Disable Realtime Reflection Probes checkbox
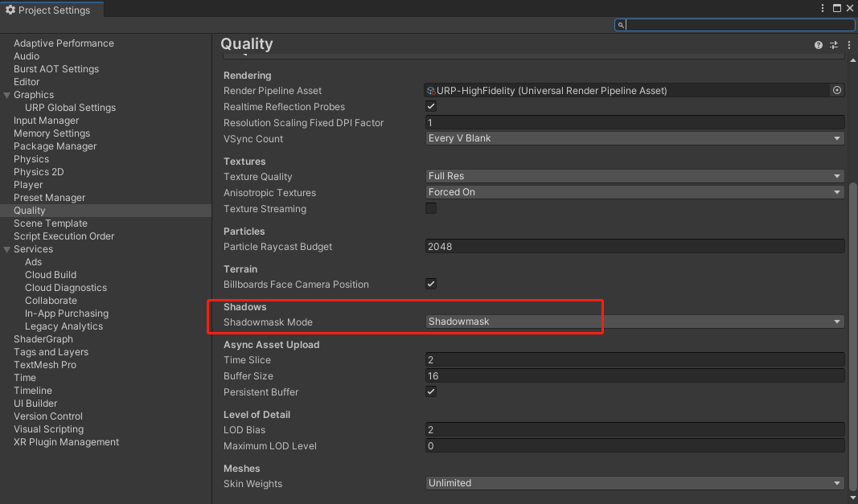Image resolution: width=858 pixels, height=504 pixels. (431, 107)
